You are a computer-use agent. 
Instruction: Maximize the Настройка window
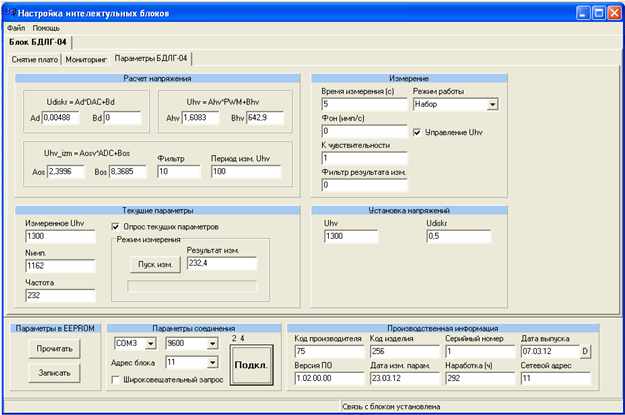[599, 13]
